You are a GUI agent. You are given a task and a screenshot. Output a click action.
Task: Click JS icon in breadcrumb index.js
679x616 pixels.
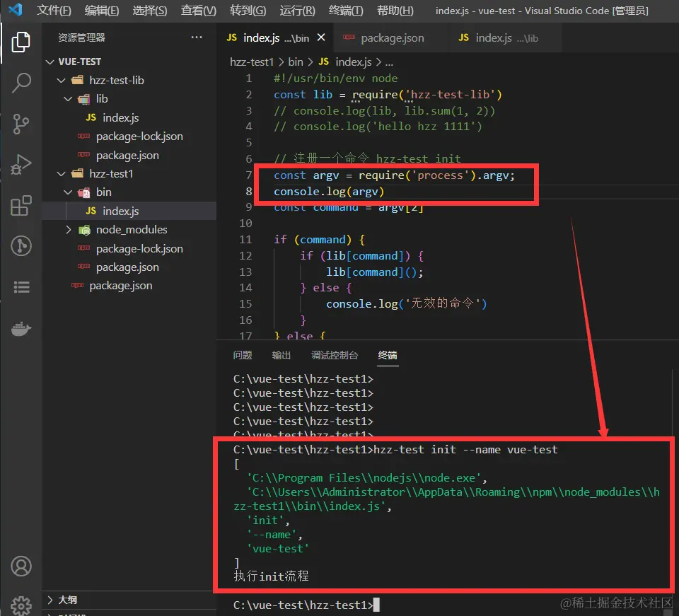tap(323, 62)
